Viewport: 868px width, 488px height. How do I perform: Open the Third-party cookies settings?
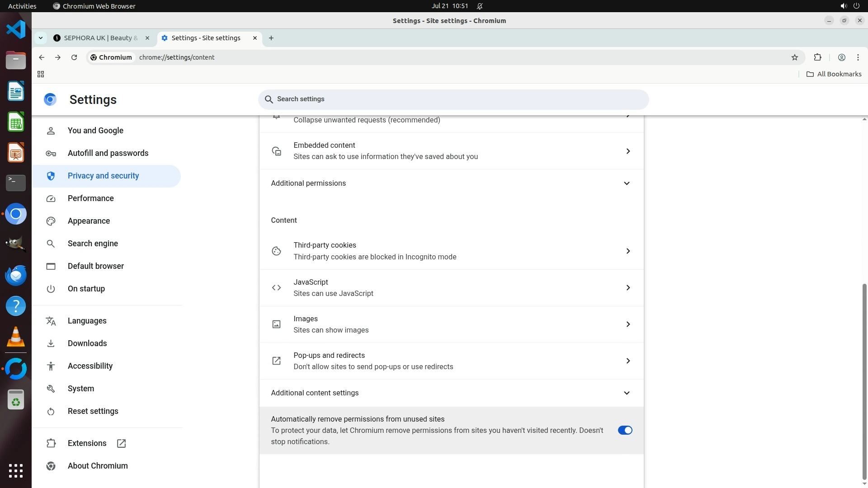pos(451,251)
